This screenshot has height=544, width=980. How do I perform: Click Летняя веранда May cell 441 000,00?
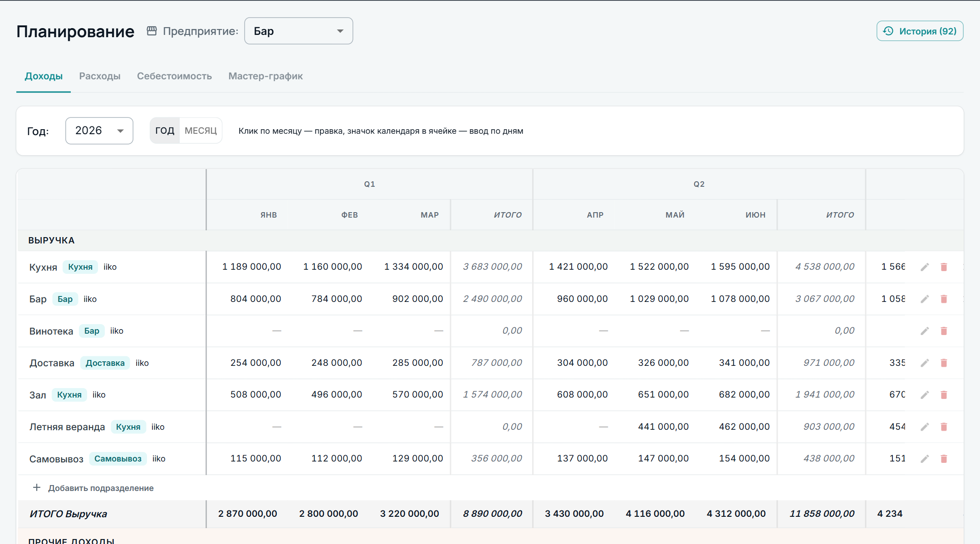[x=663, y=427]
